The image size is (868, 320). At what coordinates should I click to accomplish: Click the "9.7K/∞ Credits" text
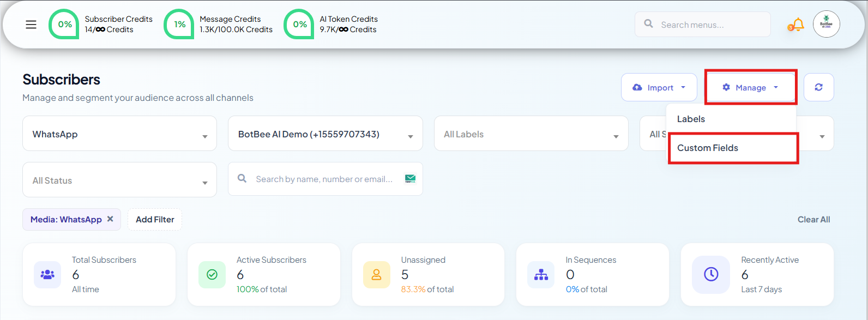(348, 29)
